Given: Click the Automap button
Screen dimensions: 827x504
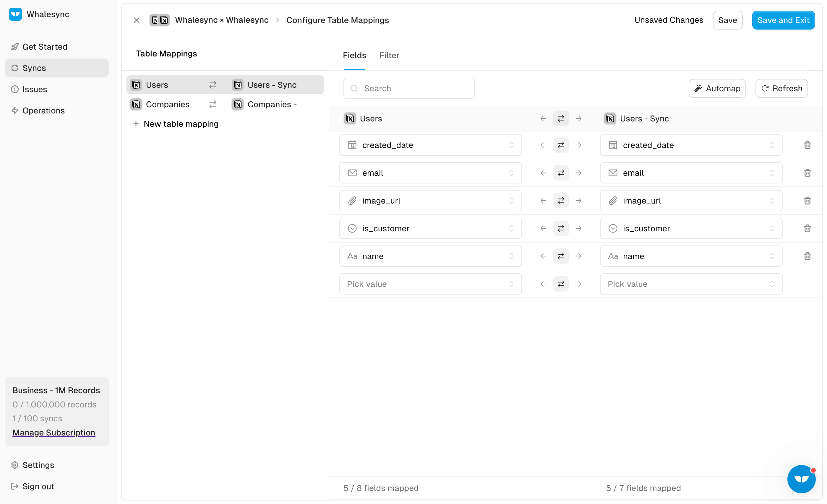Looking at the screenshot, I should (x=717, y=88).
